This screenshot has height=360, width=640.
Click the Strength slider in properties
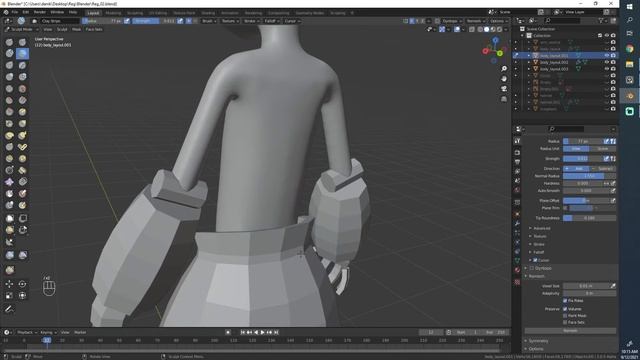(583, 159)
